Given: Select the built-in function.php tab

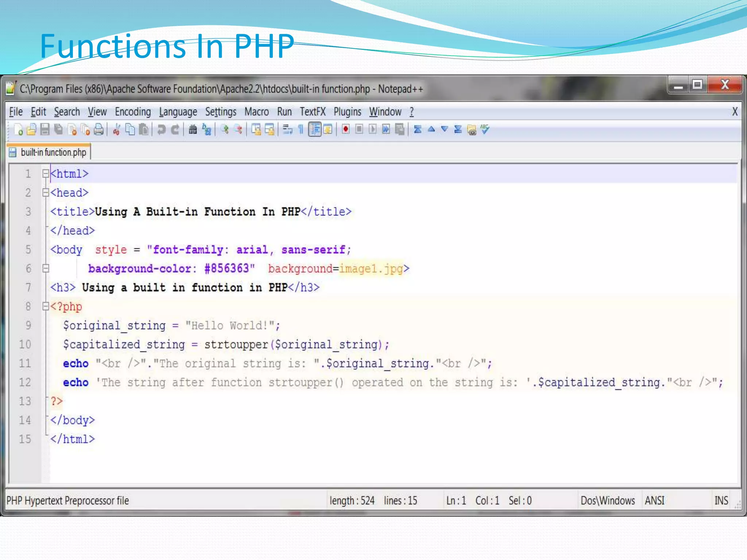Looking at the screenshot, I should [x=49, y=152].
